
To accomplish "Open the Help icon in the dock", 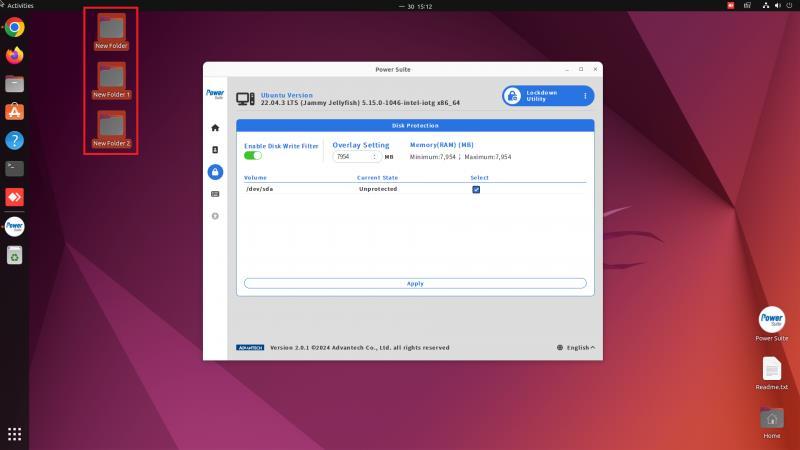I will pos(14,140).
